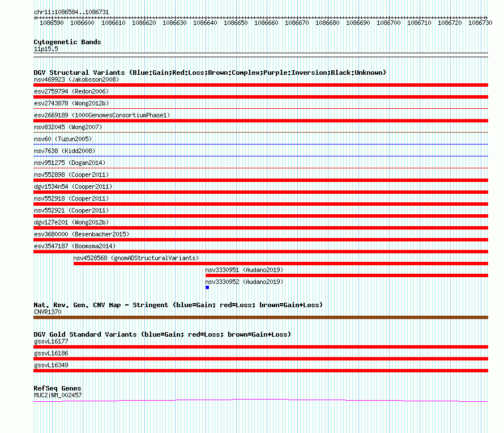Screen dimensions: 504x433
Task: Click ruler position 1086640
Action: click(205, 23)
